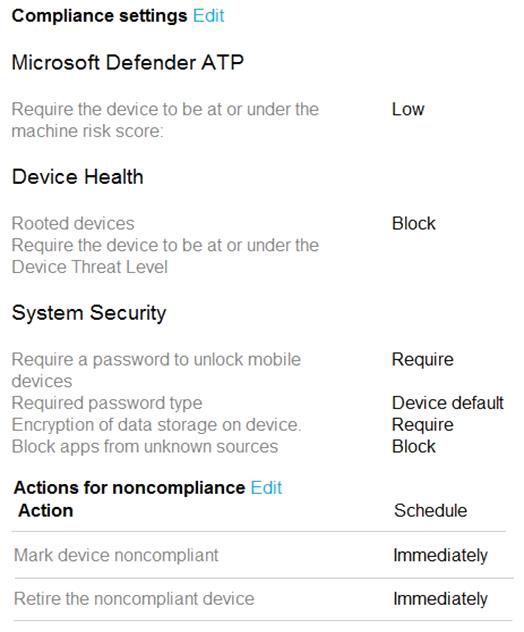This screenshot has height=632, width=524.
Task: Click Block value for Rooted devices
Action: click(x=414, y=224)
